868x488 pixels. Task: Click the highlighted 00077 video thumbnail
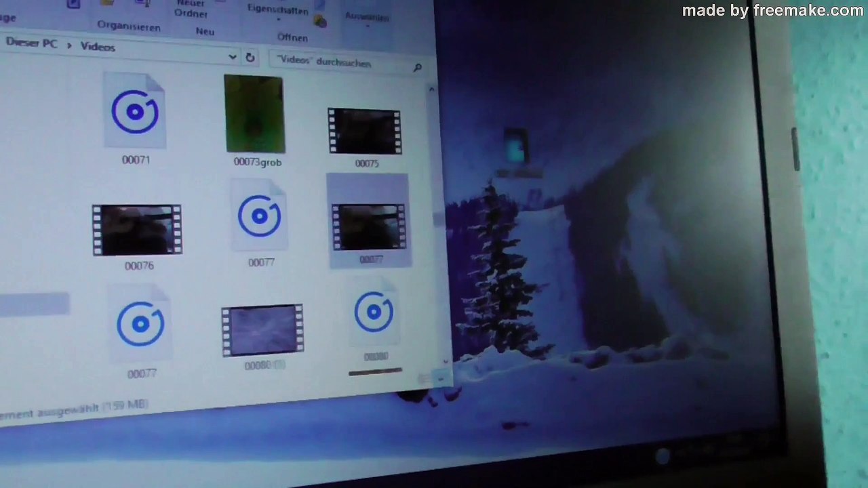pyautogui.click(x=369, y=227)
